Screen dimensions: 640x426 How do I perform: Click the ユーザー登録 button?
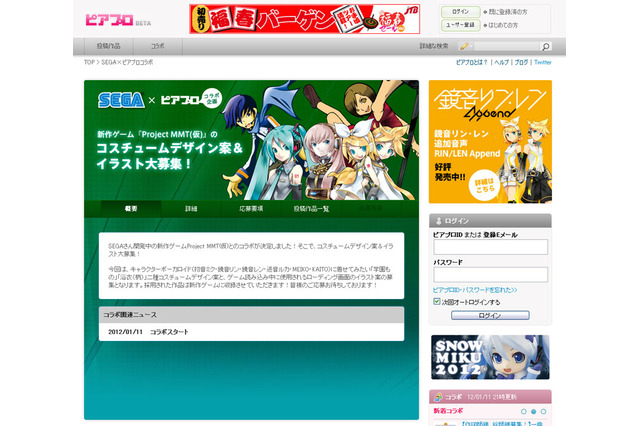pos(460,25)
